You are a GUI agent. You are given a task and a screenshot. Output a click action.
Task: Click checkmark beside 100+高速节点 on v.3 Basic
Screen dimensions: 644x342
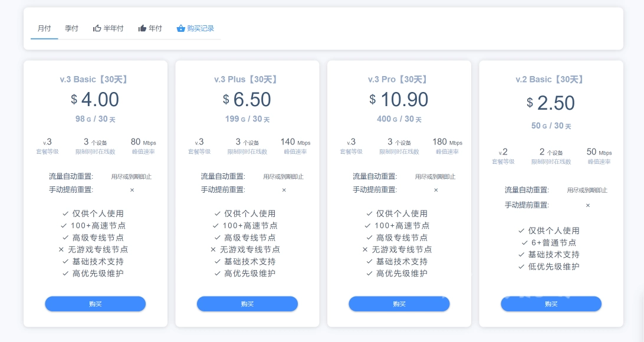tap(64, 225)
